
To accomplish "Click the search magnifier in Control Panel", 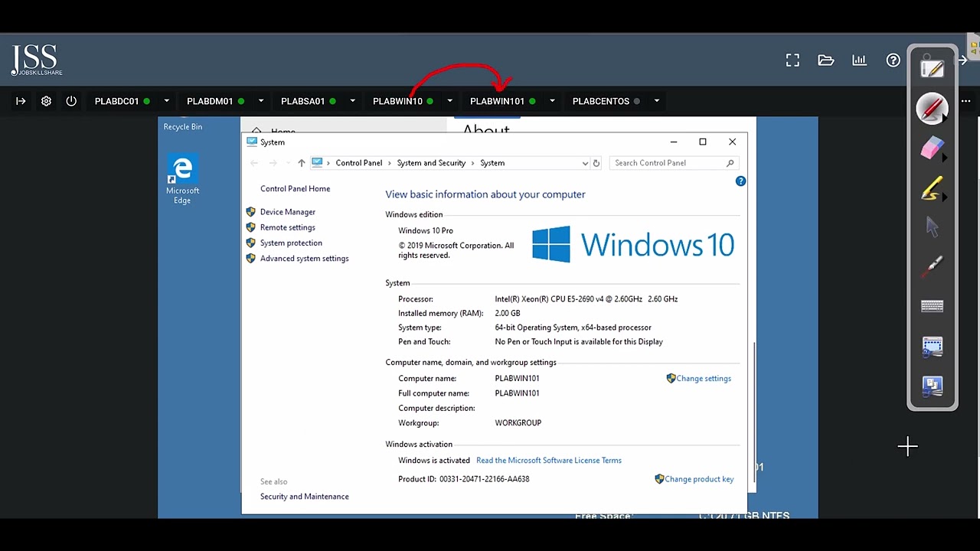I will pyautogui.click(x=730, y=163).
